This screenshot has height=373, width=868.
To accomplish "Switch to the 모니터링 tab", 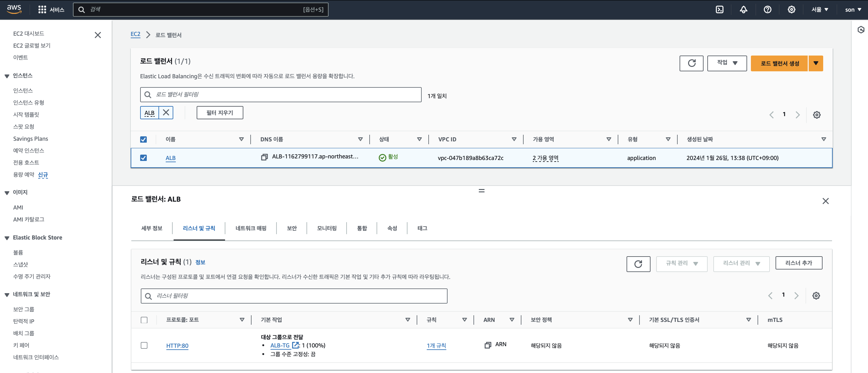I will 326,228.
